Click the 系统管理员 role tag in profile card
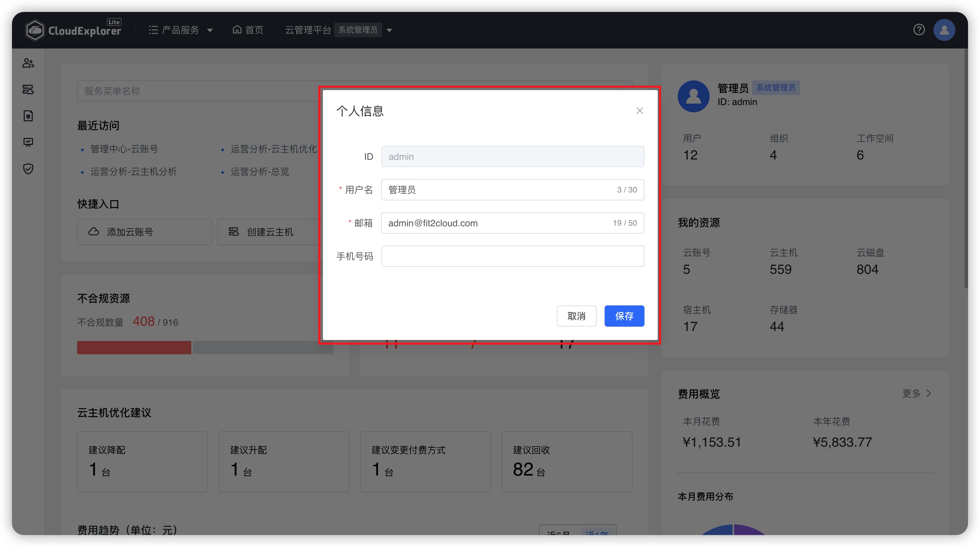 775,87
